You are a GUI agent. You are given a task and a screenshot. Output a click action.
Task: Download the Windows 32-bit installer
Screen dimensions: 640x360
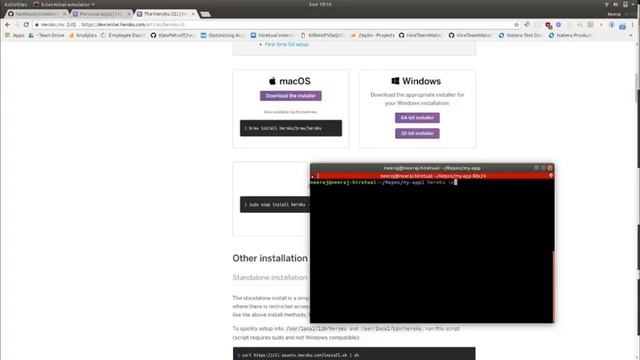417,133
